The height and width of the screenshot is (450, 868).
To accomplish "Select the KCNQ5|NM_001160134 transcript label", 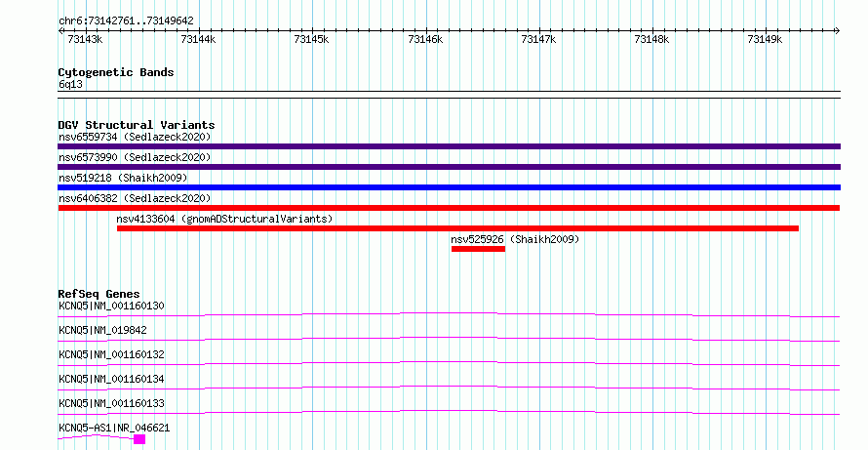I will pyautogui.click(x=111, y=379).
